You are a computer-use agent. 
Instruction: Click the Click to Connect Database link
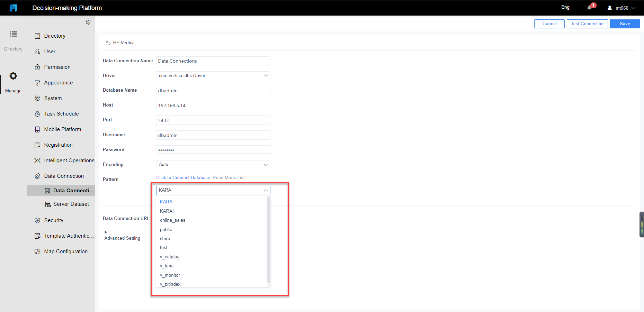[x=183, y=177]
